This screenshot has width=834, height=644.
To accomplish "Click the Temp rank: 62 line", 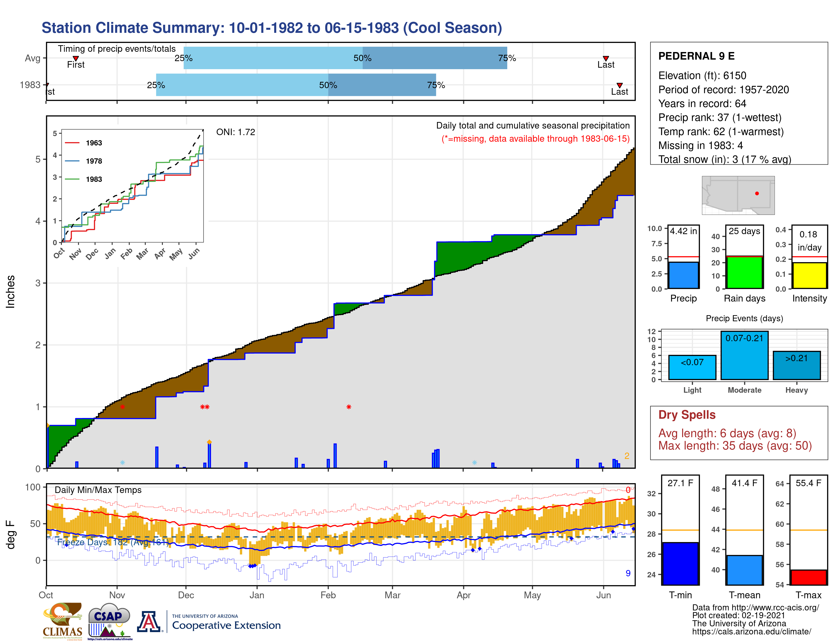I will click(721, 132).
